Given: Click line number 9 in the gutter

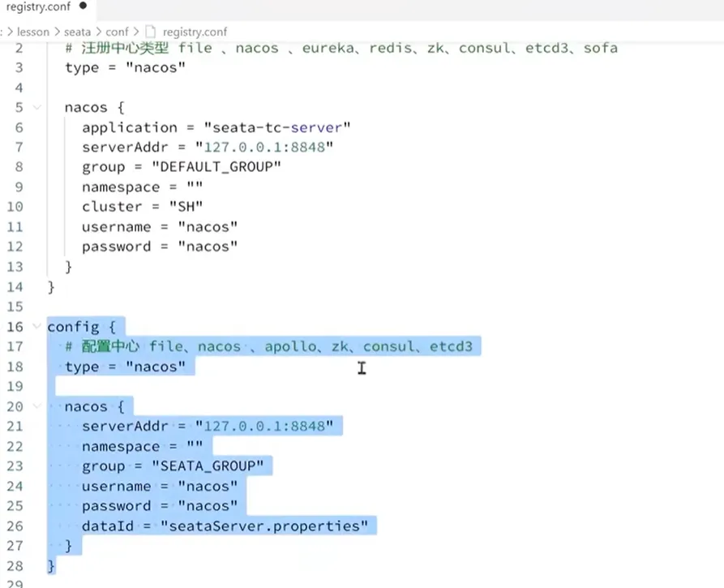Looking at the screenshot, I should pyautogui.click(x=18, y=187).
